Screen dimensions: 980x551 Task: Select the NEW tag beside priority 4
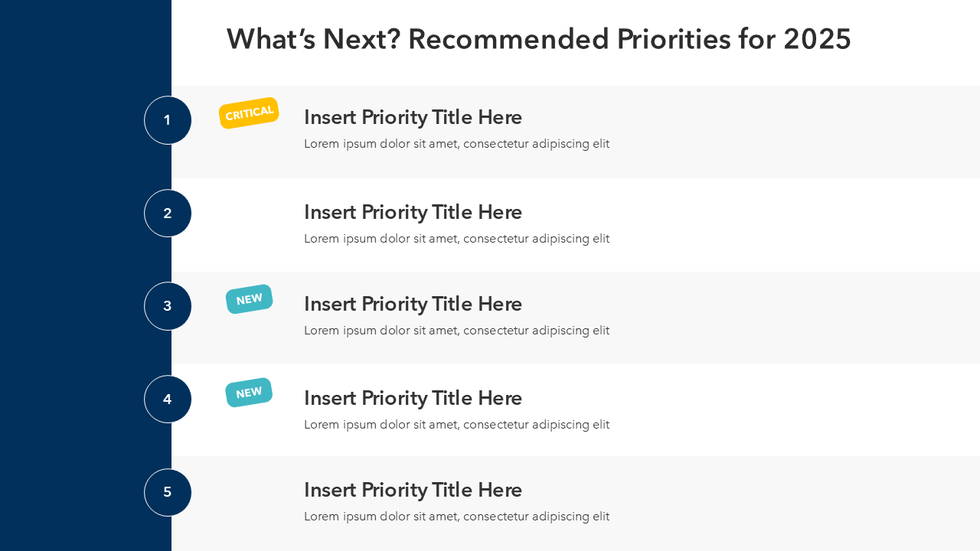249,393
